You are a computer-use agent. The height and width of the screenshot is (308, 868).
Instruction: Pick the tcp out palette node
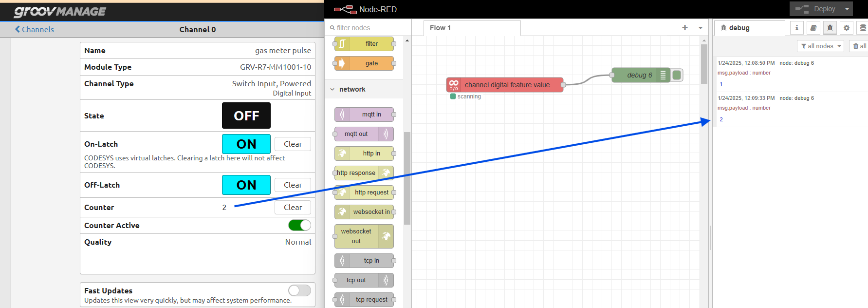pyautogui.click(x=364, y=280)
